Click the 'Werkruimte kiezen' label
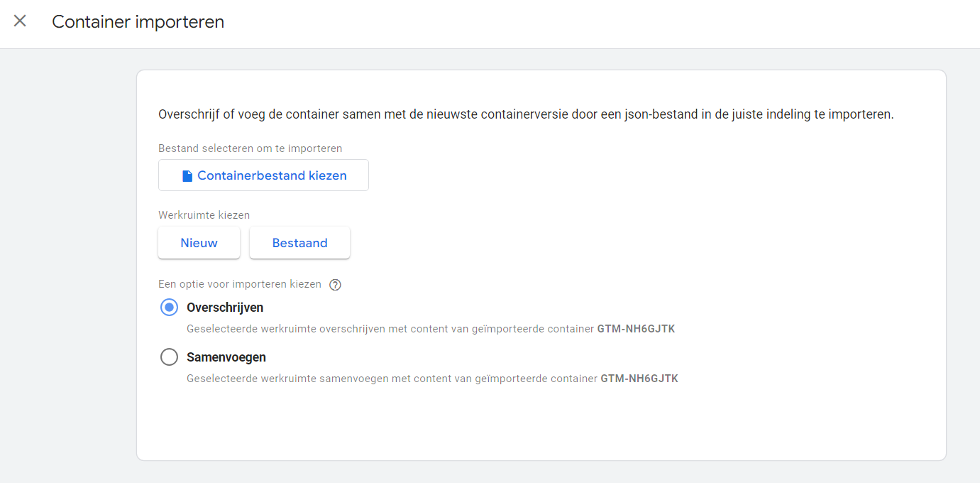 pos(204,215)
